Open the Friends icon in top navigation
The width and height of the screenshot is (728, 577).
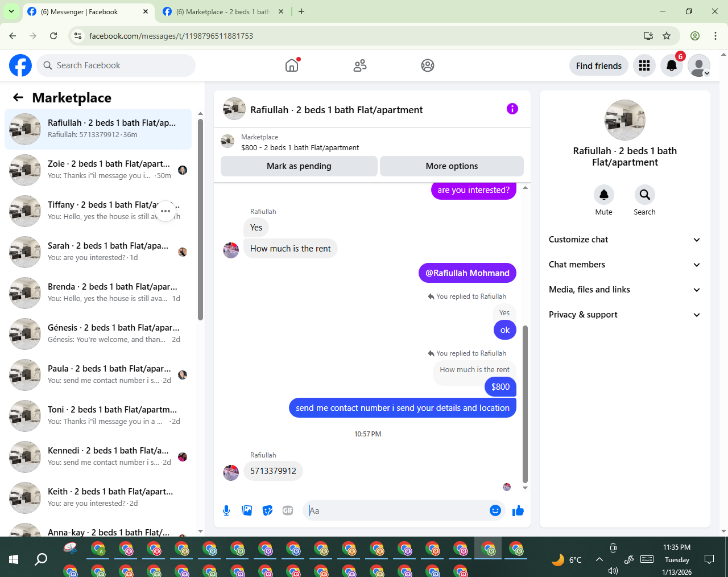click(360, 65)
